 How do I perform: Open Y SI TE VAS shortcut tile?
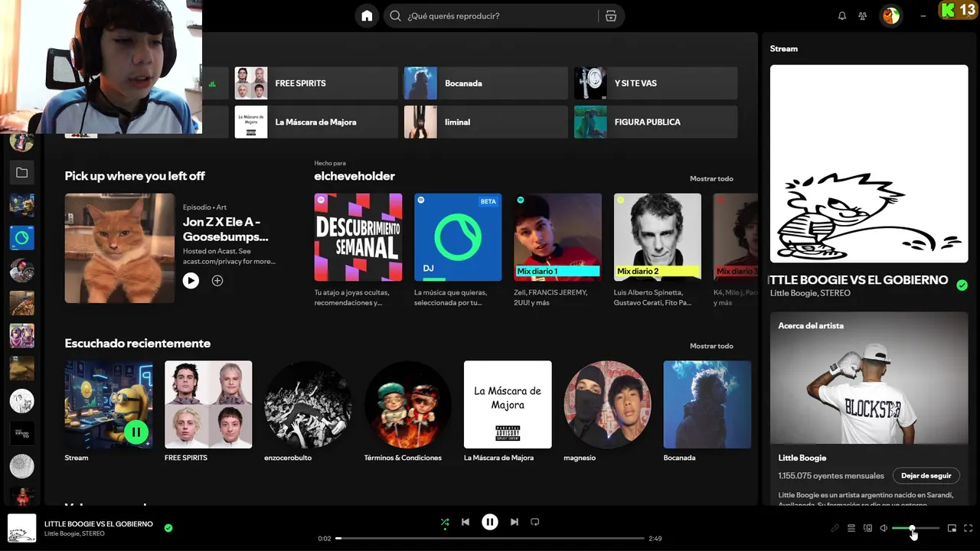pyautogui.click(x=656, y=83)
